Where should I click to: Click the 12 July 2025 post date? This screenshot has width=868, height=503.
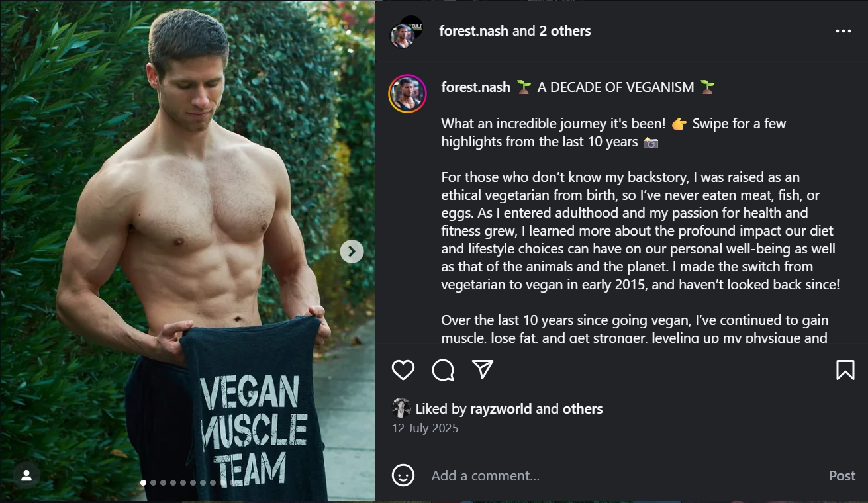tap(425, 428)
